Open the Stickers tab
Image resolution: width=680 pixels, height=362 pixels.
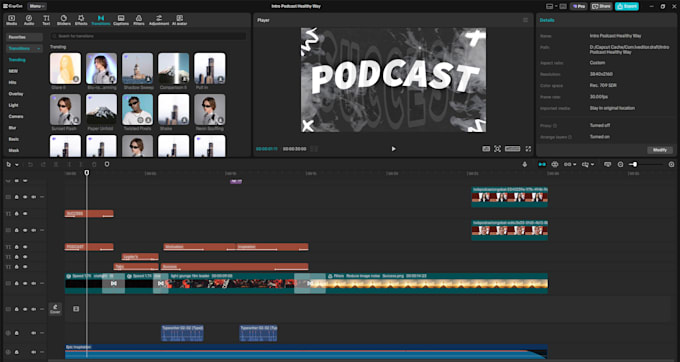pos(64,20)
